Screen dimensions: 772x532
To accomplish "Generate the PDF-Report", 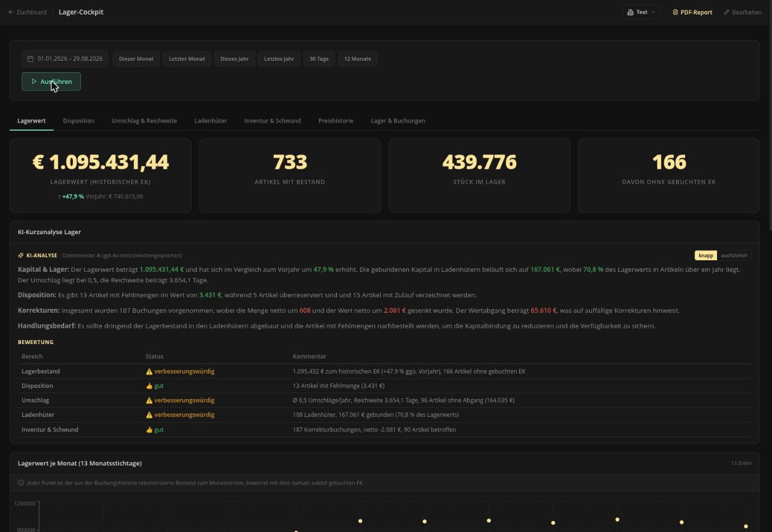I will pos(692,12).
